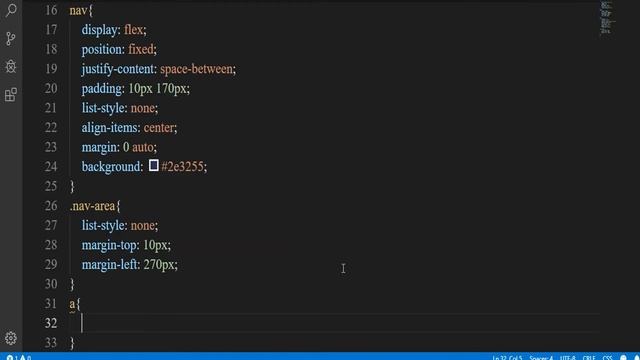Viewport: 640px width, 360px height.
Task: Click the Spaces: 4 indentation setting
Action: point(541,358)
